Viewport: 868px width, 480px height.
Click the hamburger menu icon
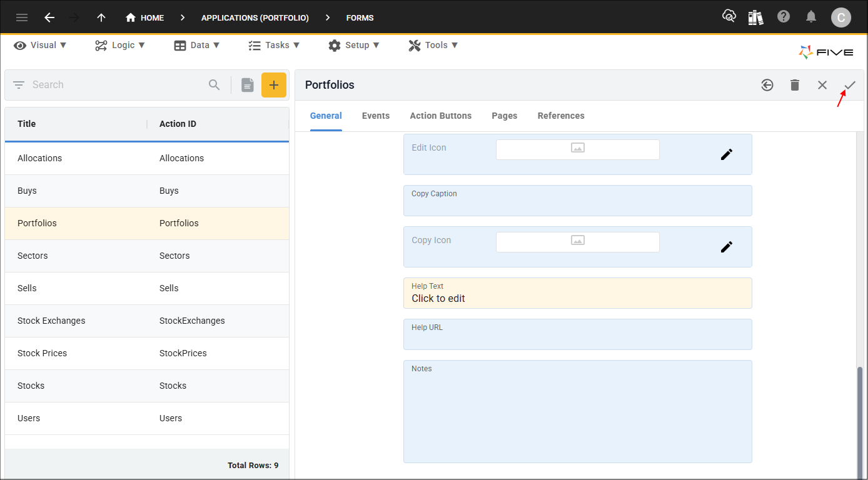pyautogui.click(x=22, y=17)
